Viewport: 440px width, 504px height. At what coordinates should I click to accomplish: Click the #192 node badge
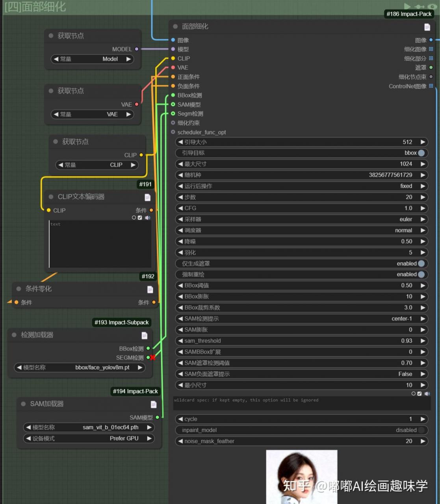pyautogui.click(x=148, y=276)
